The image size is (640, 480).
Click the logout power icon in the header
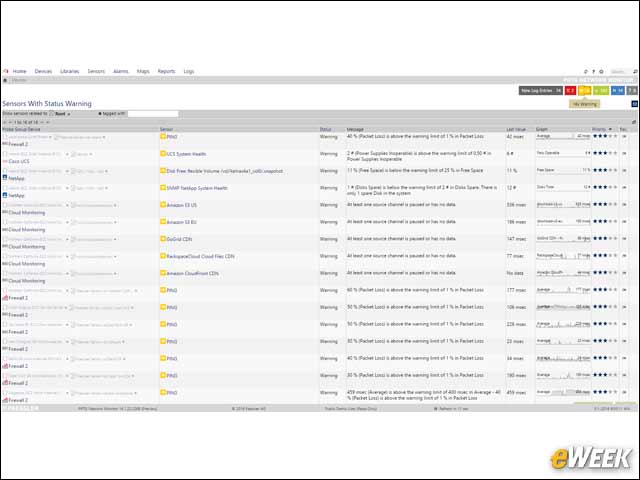[601, 71]
